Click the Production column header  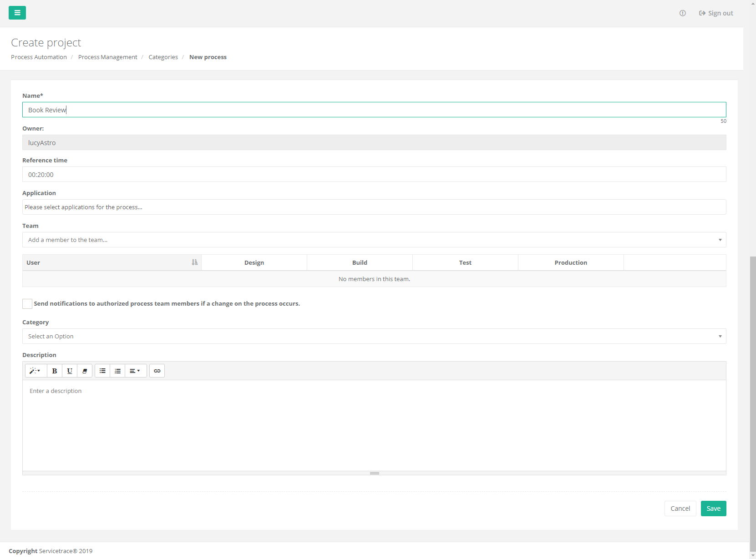point(571,262)
